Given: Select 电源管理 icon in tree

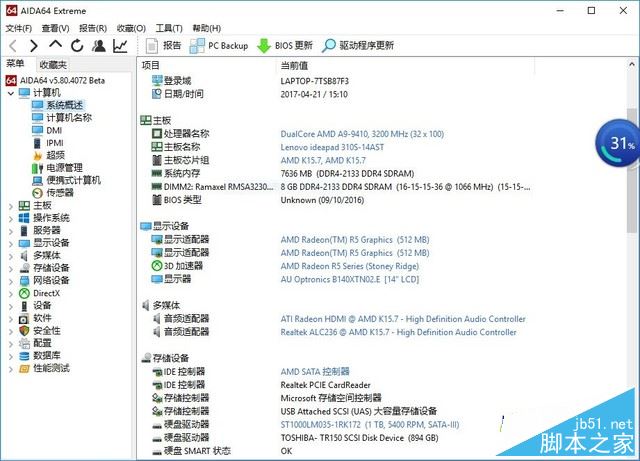Looking at the screenshot, I should coord(38,168).
